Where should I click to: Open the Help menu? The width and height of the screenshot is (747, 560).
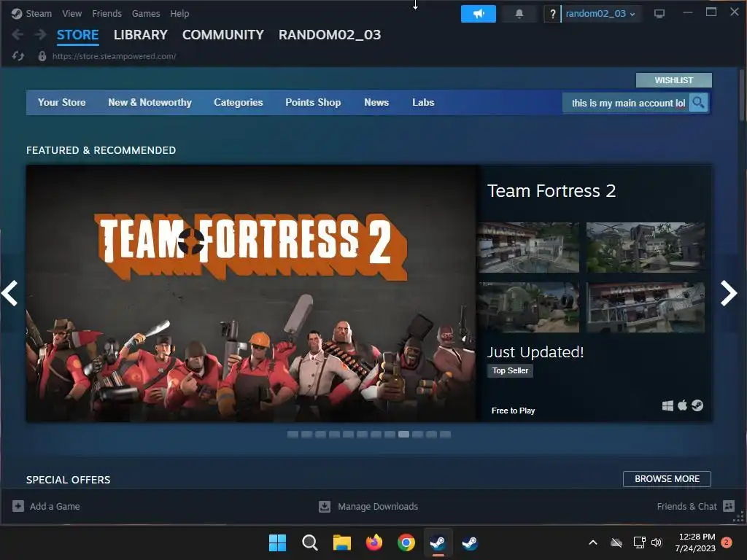pos(179,14)
